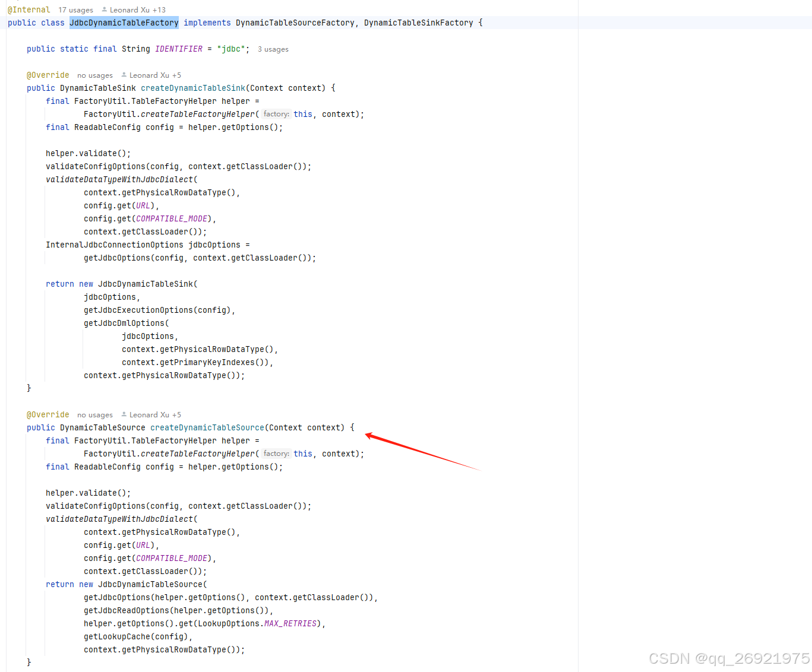Click DynamicTableSinkFactory in implements clause

click(419, 23)
